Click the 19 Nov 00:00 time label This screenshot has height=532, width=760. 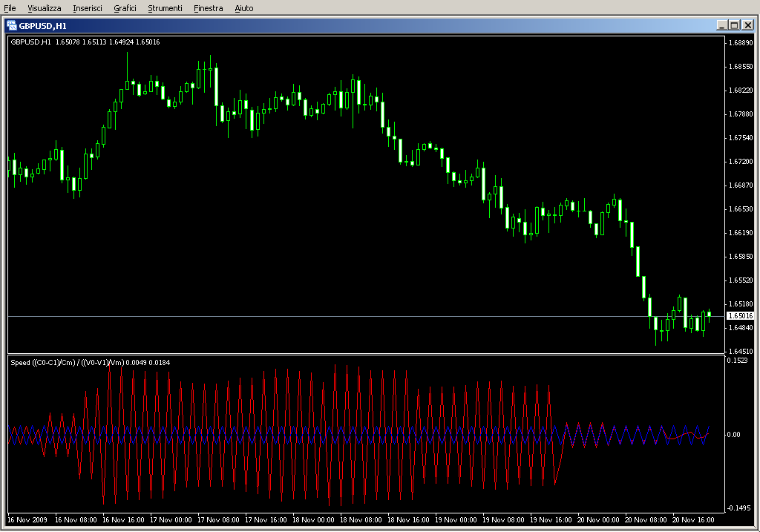pos(456,520)
